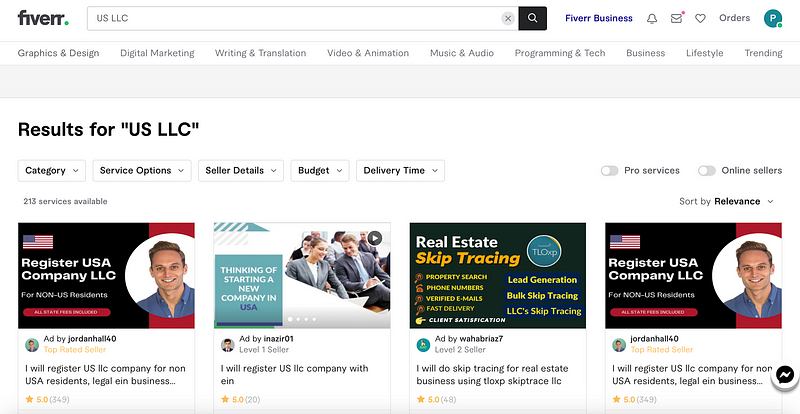Open Digital Marketing category
800x414 pixels.
click(x=157, y=53)
